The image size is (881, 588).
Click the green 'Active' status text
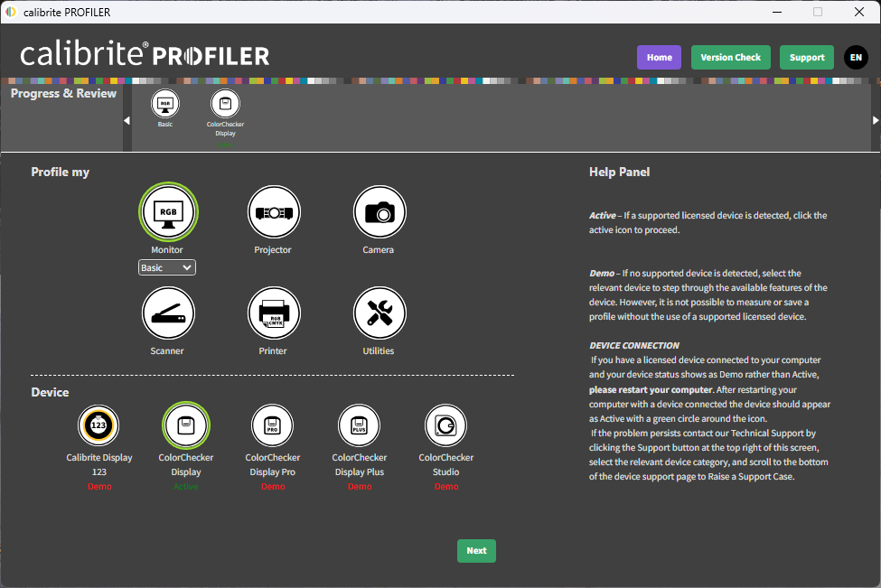click(x=186, y=486)
